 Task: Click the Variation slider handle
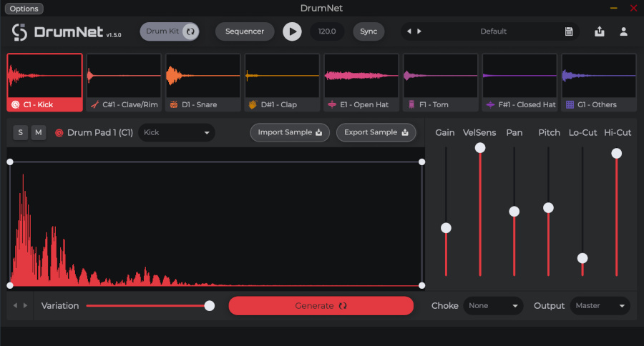(x=209, y=305)
